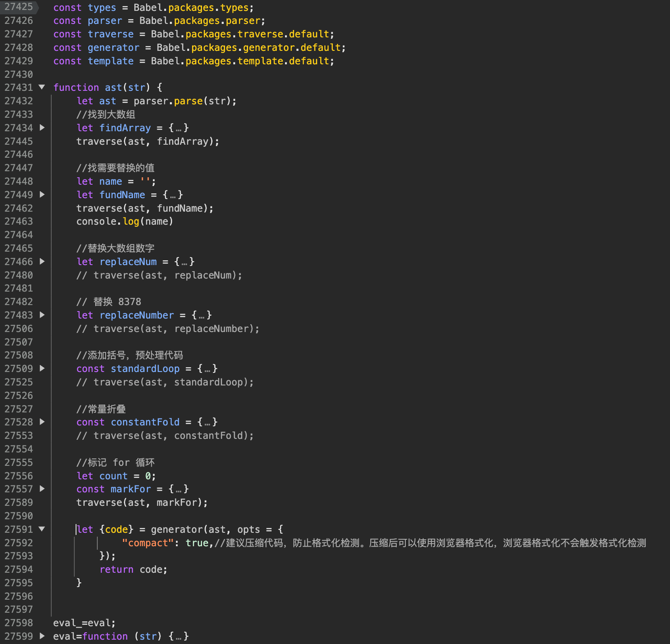This screenshot has height=644, width=670.
Task: Unfold the replaceNum object arrow
Action: tap(42, 262)
